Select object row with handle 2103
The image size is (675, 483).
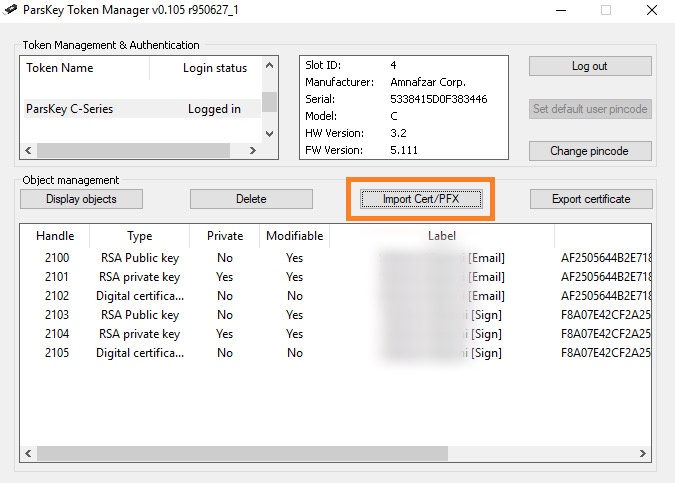pos(336,315)
